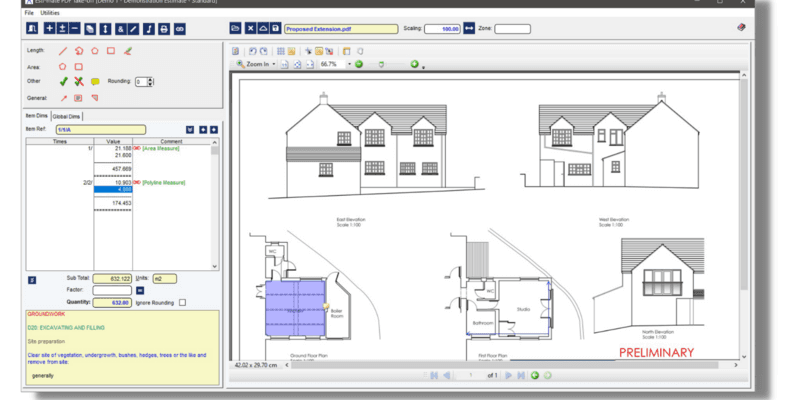Click the Rounding spinner arrows
The width and height of the screenshot is (800, 400).
pos(150,81)
